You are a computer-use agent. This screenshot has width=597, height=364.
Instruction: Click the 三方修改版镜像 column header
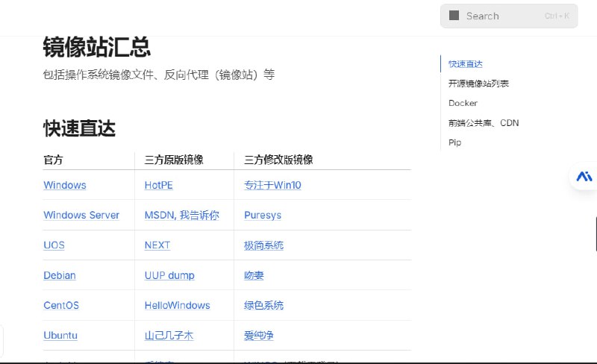[278, 160]
